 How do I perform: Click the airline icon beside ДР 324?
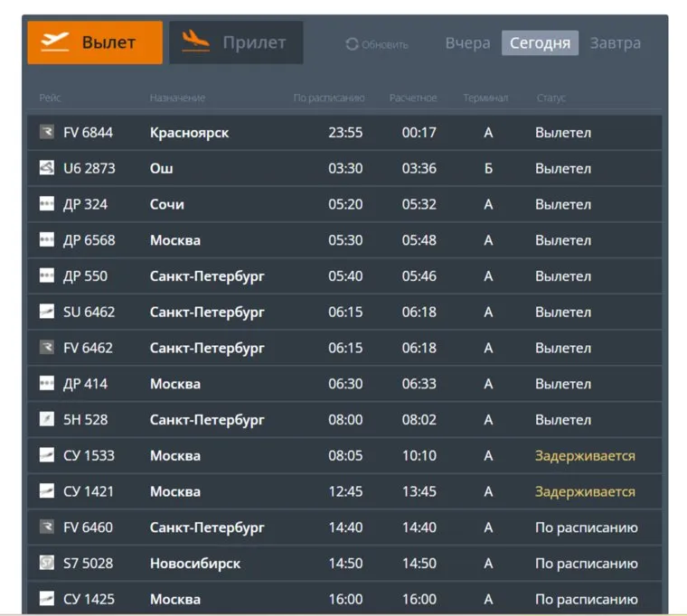(x=47, y=204)
